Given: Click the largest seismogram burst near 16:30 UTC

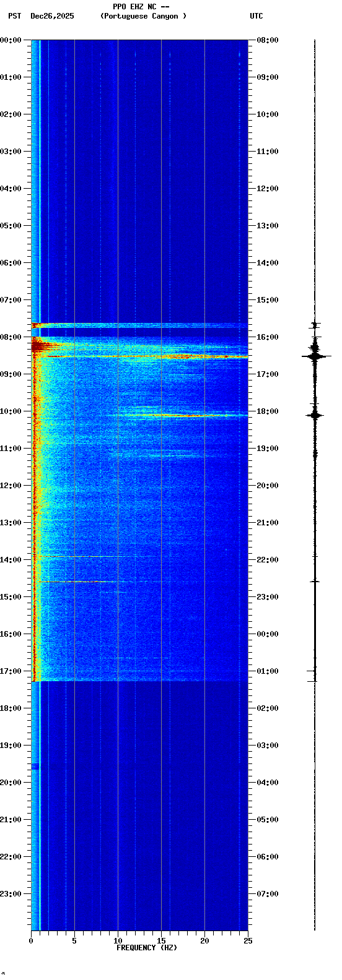Looking at the screenshot, I should [315, 356].
